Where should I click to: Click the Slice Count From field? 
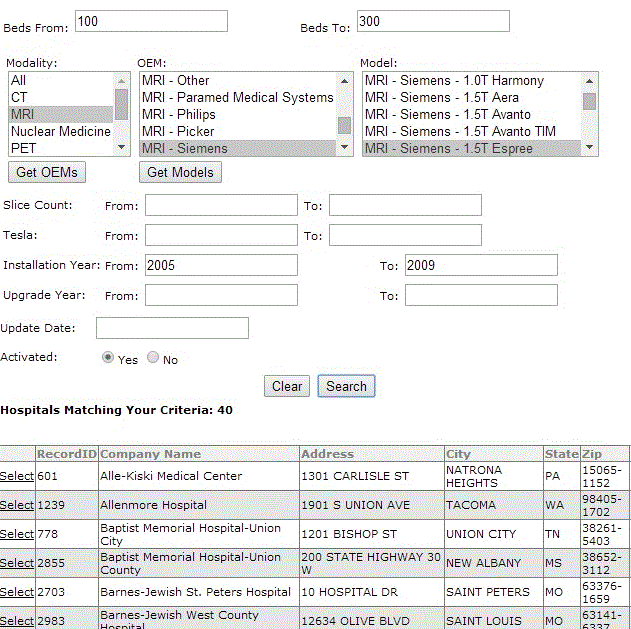tap(221, 205)
